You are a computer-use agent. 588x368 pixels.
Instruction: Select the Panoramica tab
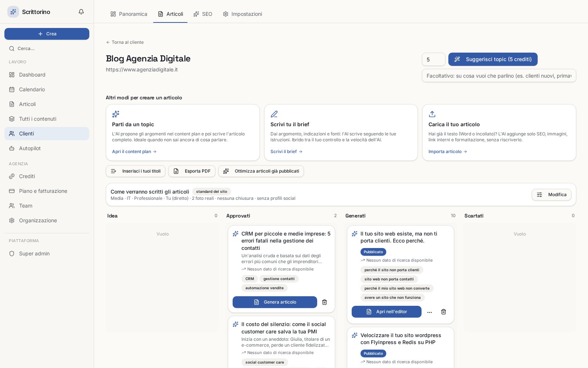coord(129,14)
